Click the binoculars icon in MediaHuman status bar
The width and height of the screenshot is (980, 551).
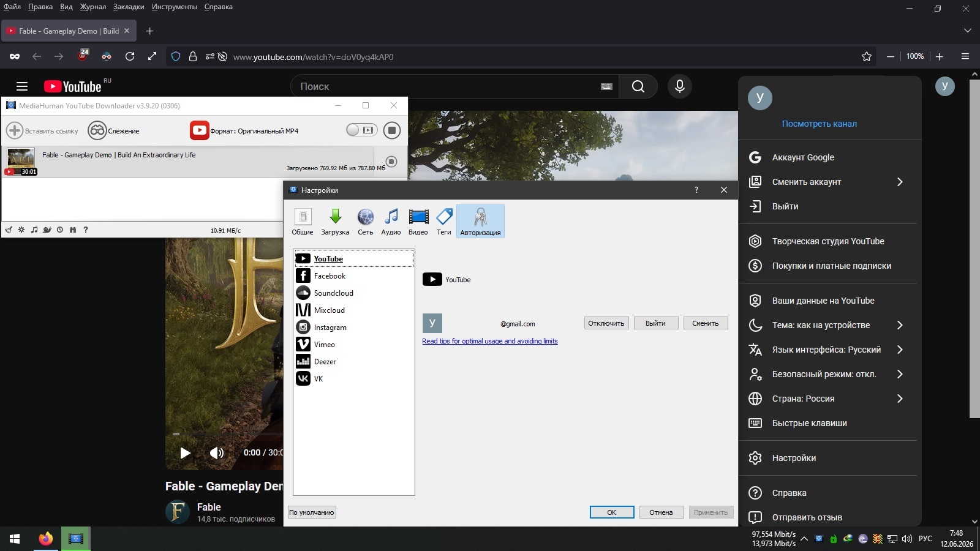coord(73,230)
